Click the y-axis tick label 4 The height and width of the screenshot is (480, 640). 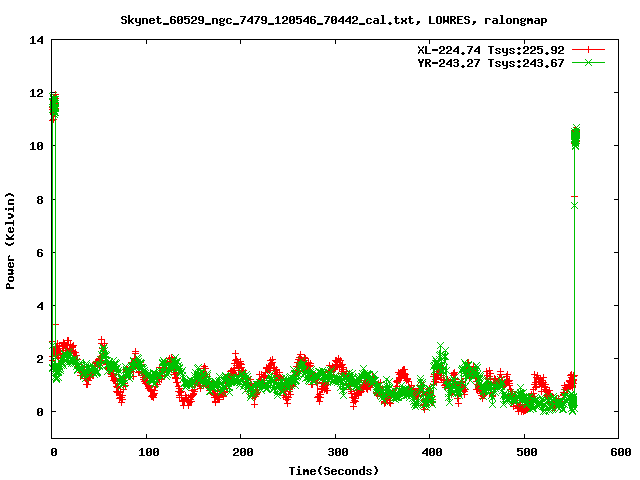pos(40,306)
